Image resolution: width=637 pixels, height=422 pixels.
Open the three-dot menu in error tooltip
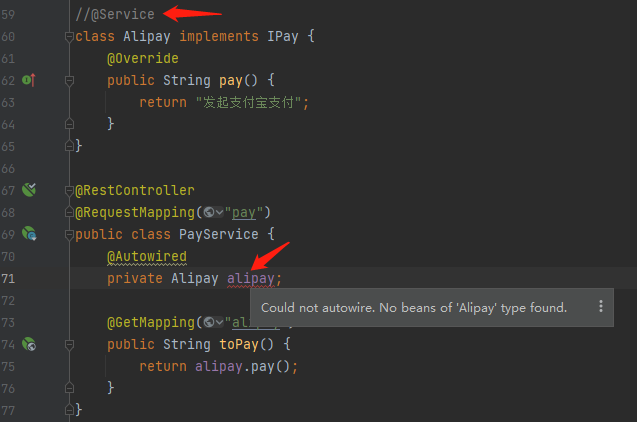click(600, 307)
